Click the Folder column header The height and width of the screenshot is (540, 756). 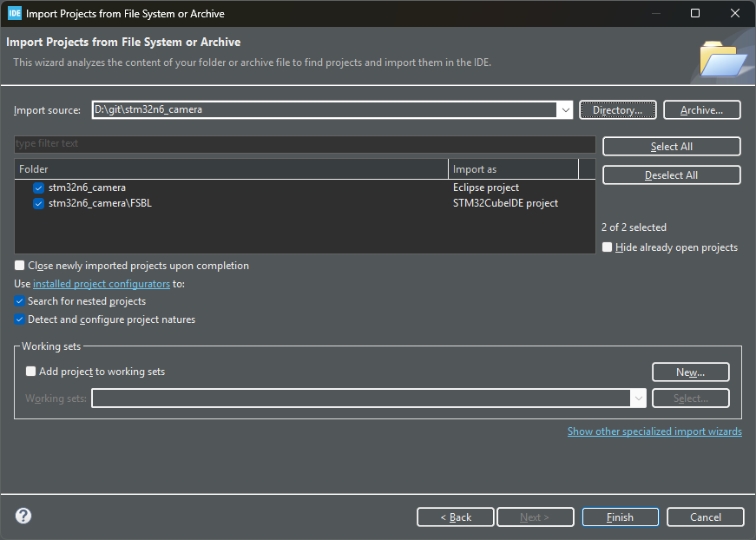tap(231, 169)
